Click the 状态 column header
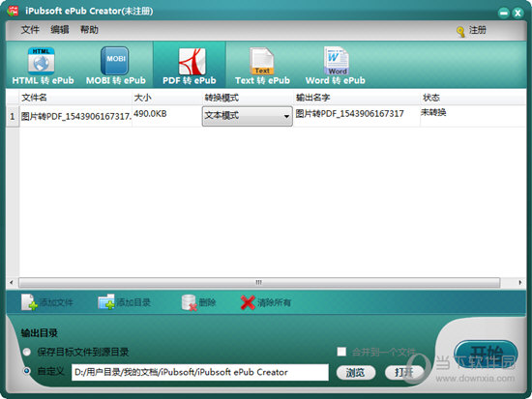This screenshot has width=532, height=399. pos(473,98)
